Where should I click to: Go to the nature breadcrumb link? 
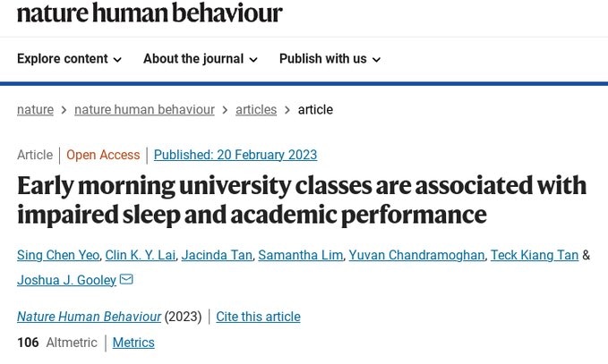pyautogui.click(x=35, y=110)
